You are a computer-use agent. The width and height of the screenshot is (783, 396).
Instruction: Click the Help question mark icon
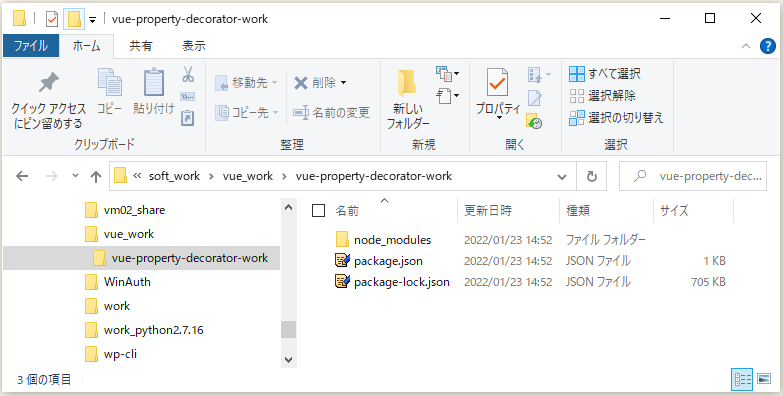pyautogui.click(x=768, y=46)
